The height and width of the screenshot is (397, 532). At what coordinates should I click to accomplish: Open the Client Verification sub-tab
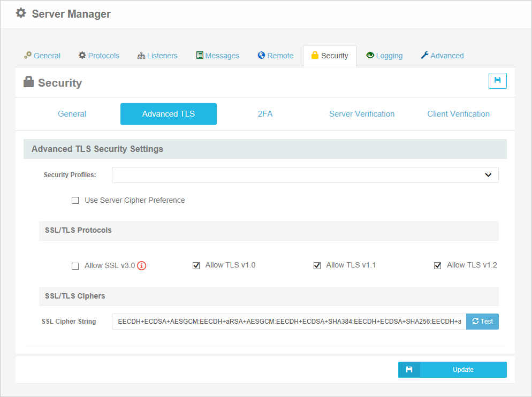(x=458, y=113)
